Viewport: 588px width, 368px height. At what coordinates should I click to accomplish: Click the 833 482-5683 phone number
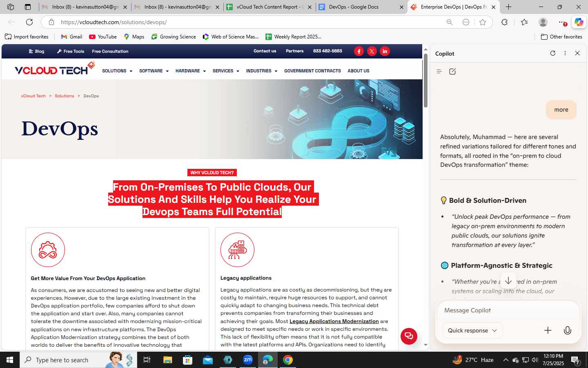coord(327,51)
